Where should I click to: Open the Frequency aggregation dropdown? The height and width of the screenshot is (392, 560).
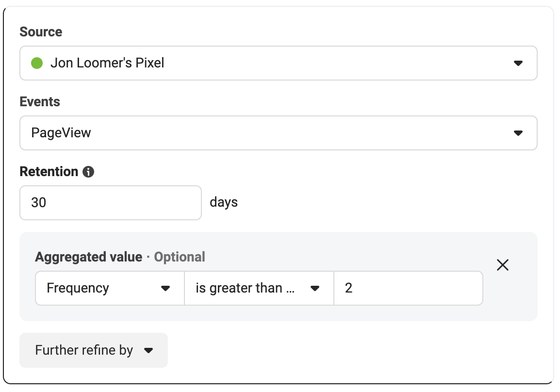tap(110, 288)
